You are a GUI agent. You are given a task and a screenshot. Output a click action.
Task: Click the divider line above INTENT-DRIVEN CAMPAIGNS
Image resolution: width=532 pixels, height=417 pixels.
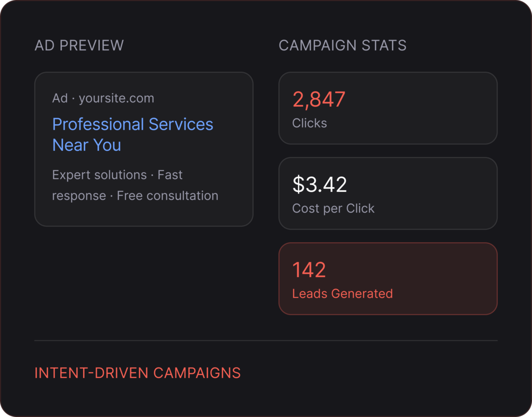pyautogui.click(x=265, y=341)
